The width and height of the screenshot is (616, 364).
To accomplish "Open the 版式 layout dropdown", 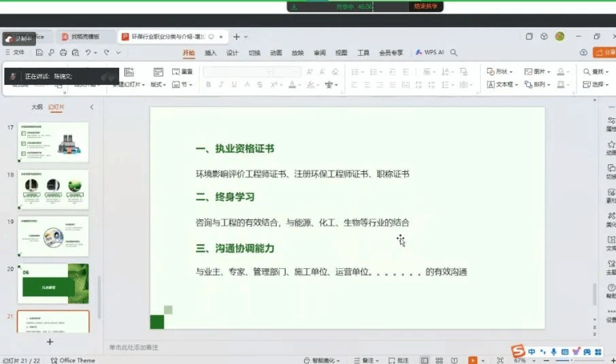I will pyautogui.click(x=158, y=85).
